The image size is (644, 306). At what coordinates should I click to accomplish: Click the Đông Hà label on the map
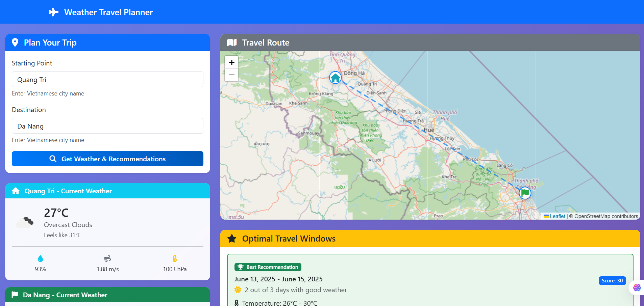coord(354,73)
